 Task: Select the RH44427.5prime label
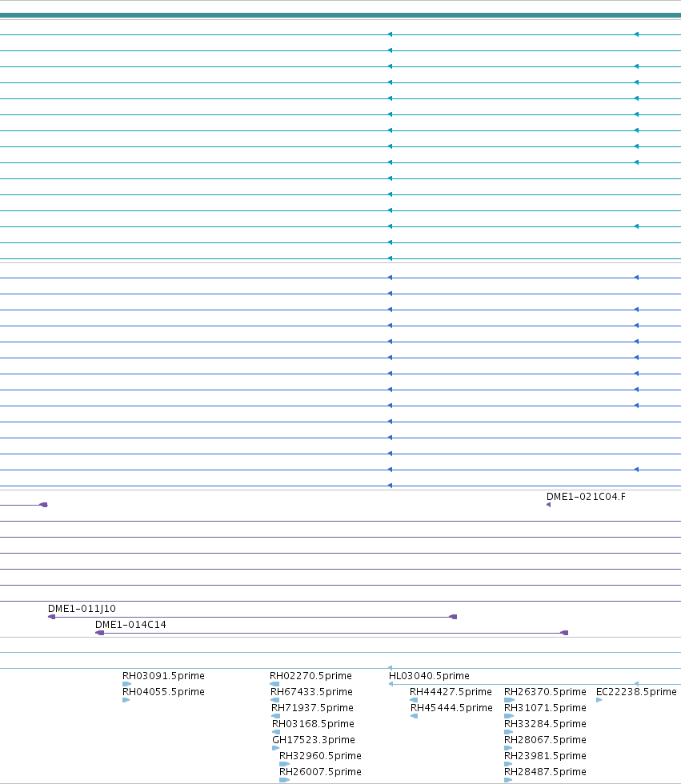coord(451,691)
